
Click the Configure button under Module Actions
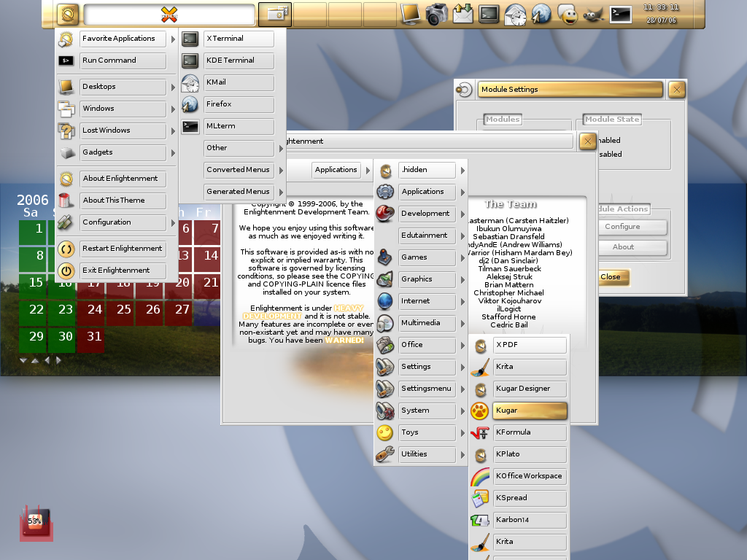pos(622,227)
